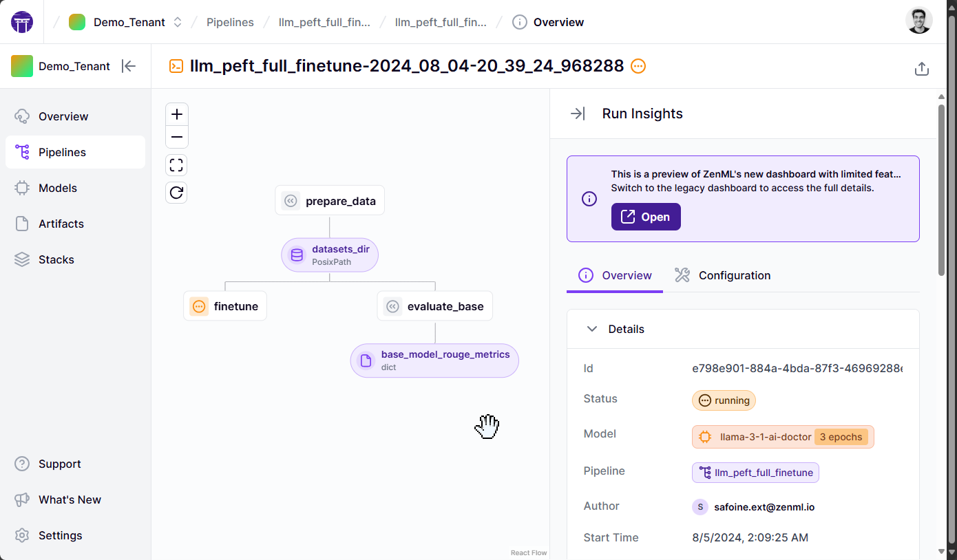Click the zoom in plus button
957x560 pixels.
[177, 114]
